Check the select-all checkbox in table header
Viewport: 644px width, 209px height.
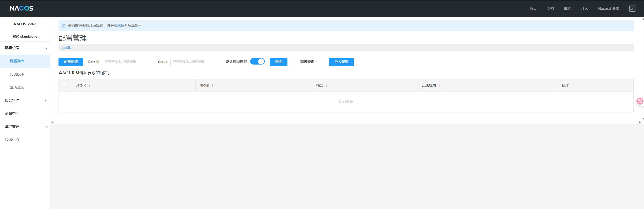[65, 85]
